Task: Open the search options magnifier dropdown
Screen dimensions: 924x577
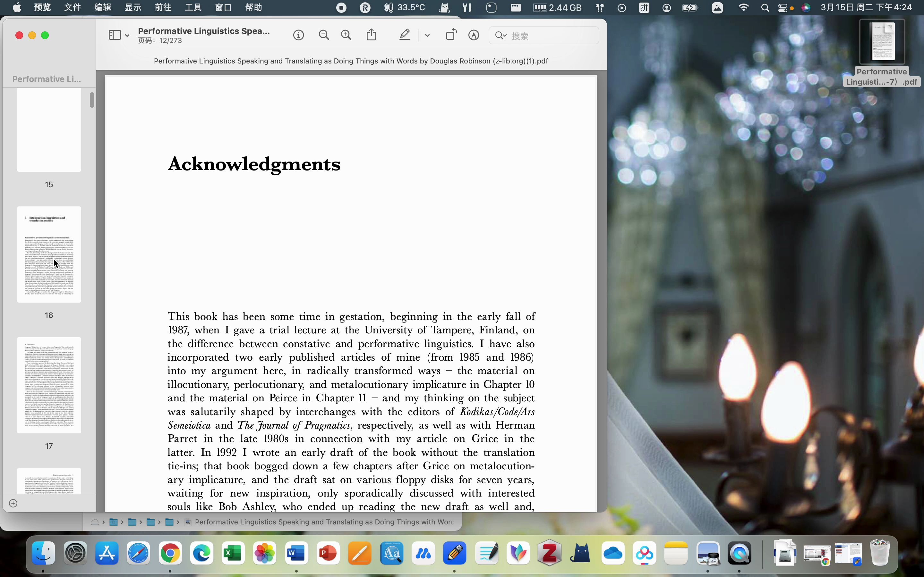Action: click(x=501, y=36)
